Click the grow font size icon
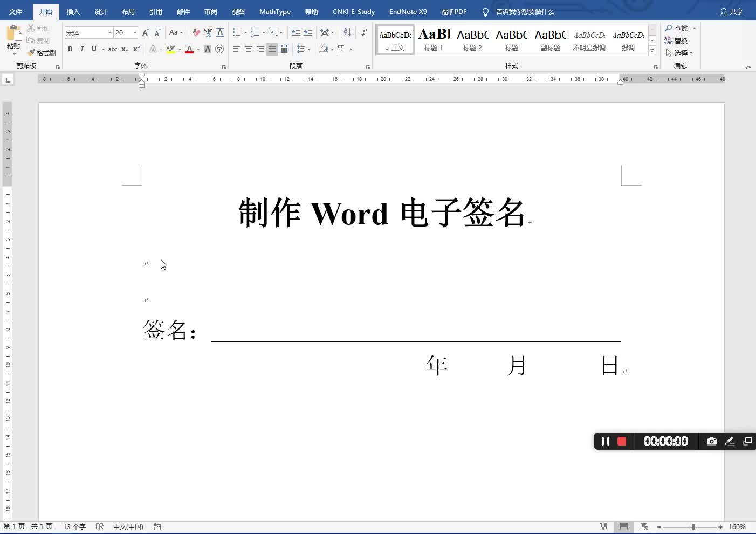This screenshot has height=534, width=756. [146, 32]
